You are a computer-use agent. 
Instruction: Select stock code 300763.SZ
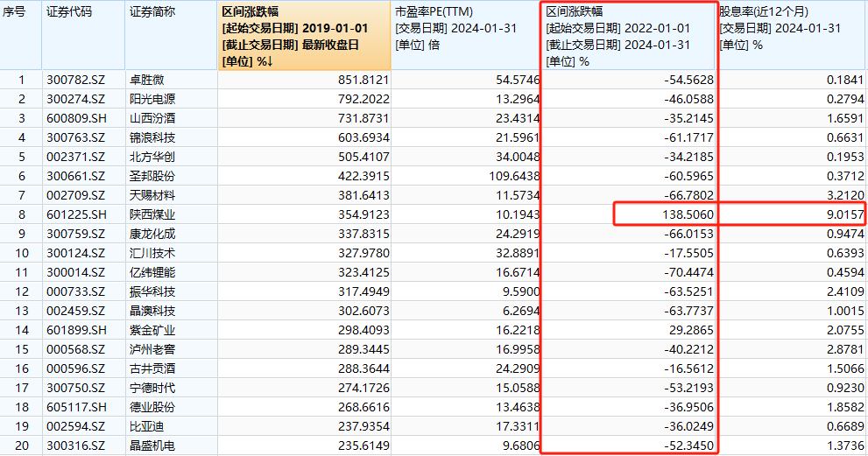click(x=76, y=137)
